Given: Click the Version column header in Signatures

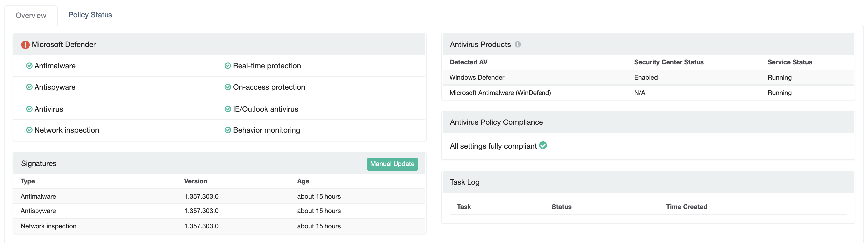Looking at the screenshot, I should pyautogui.click(x=196, y=181).
